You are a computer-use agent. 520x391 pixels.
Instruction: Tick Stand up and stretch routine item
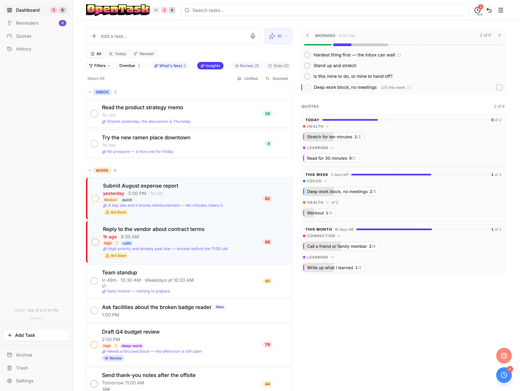(307, 66)
